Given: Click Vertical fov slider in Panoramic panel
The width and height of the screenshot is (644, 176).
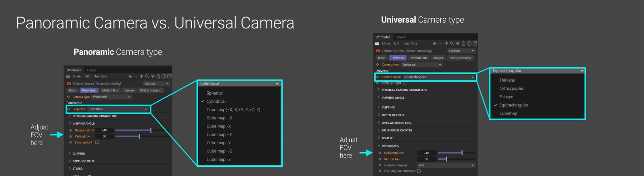Looking at the screenshot, I should pyautogui.click(x=143, y=136).
